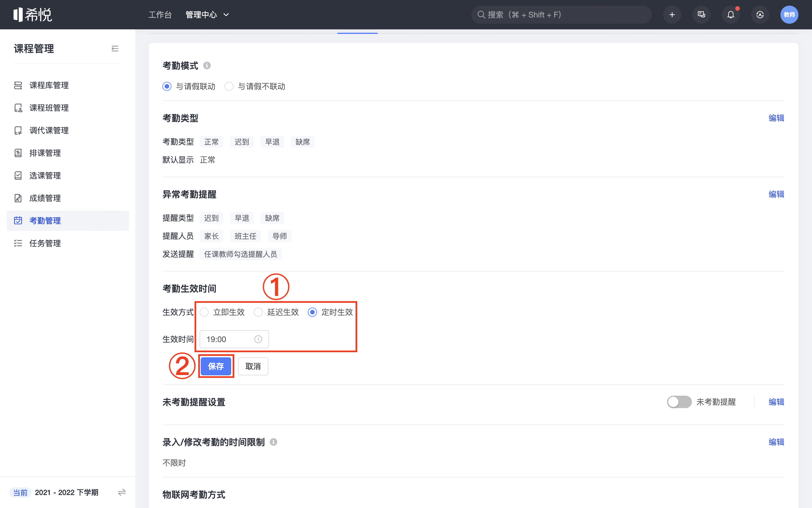Viewport: 812px width, 508px height.
Task: Collapse the 课程管理 sidebar menu icon
Action: point(115,49)
